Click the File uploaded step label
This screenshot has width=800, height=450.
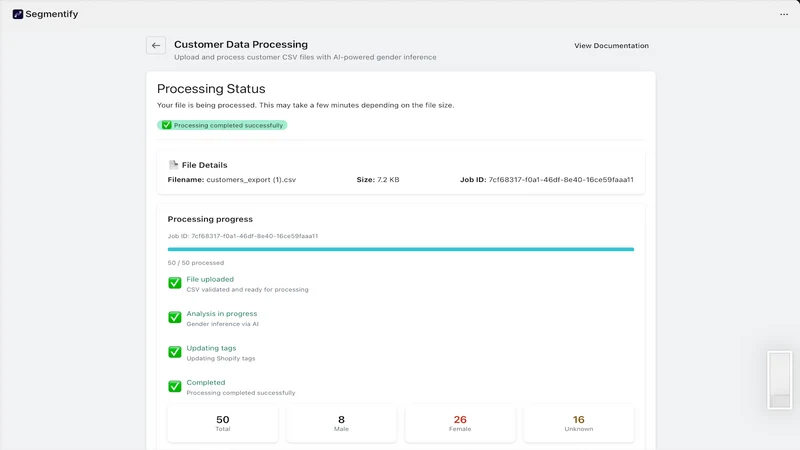(210, 279)
